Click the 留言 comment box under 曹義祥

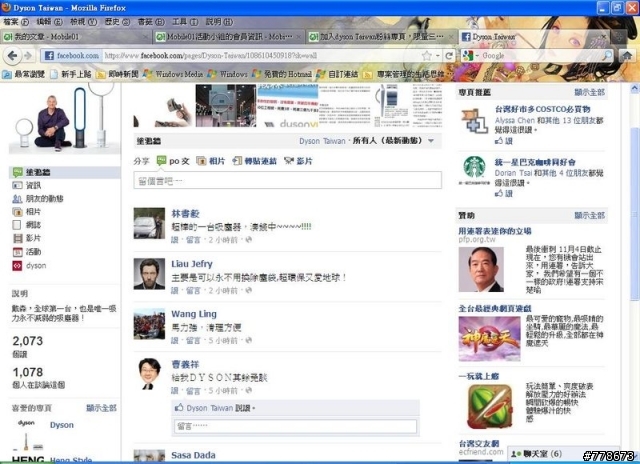[296, 426]
